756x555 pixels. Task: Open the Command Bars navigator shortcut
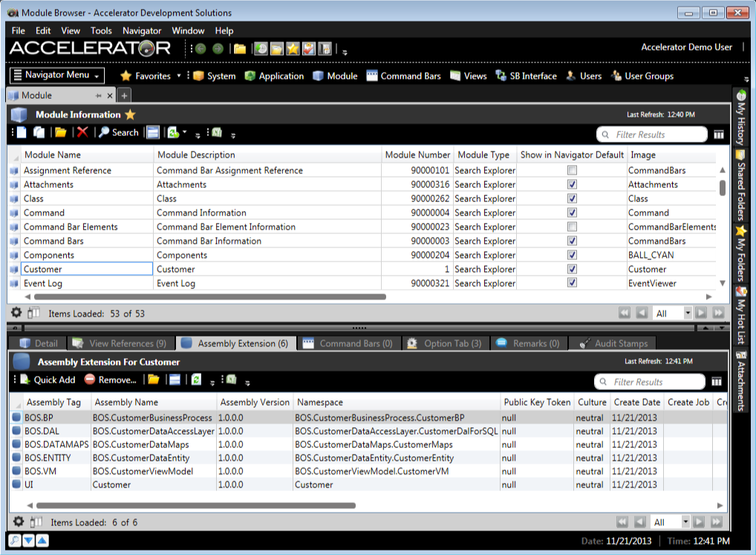(x=403, y=76)
